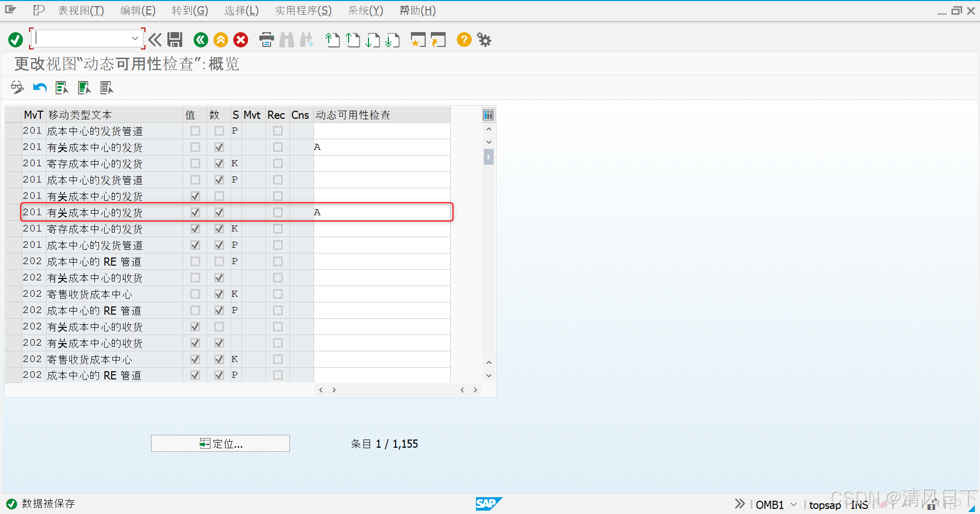The height and width of the screenshot is (514, 980).
Task: Click 条目 1 / 1,155 entry counter
Action: tap(384, 444)
